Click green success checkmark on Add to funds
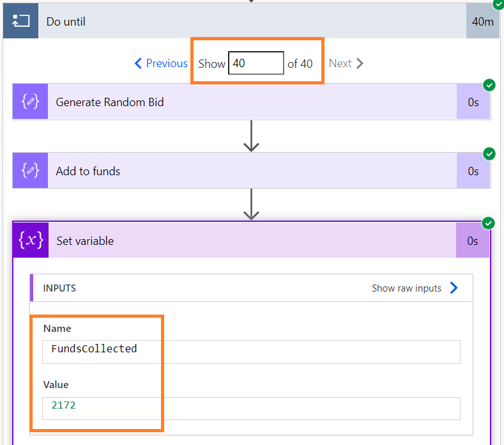The image size is (504, 445). pos(489,153)
